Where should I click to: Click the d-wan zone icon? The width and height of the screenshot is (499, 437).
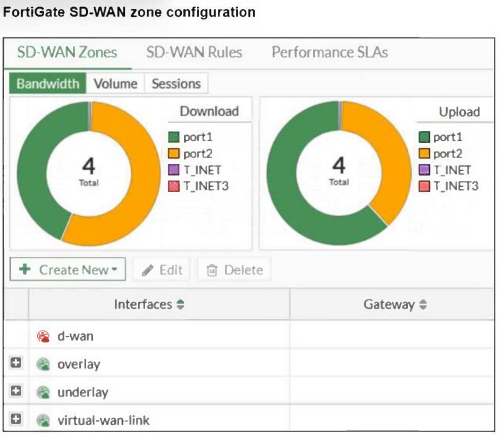43,336
